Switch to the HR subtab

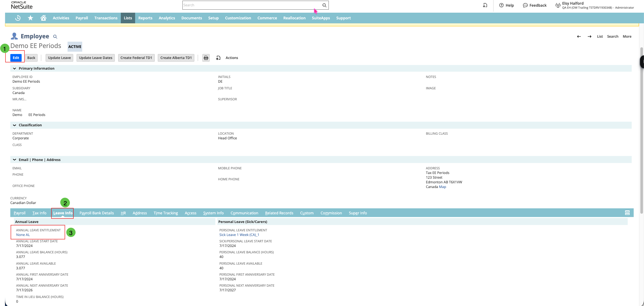[x=123, y=213]
